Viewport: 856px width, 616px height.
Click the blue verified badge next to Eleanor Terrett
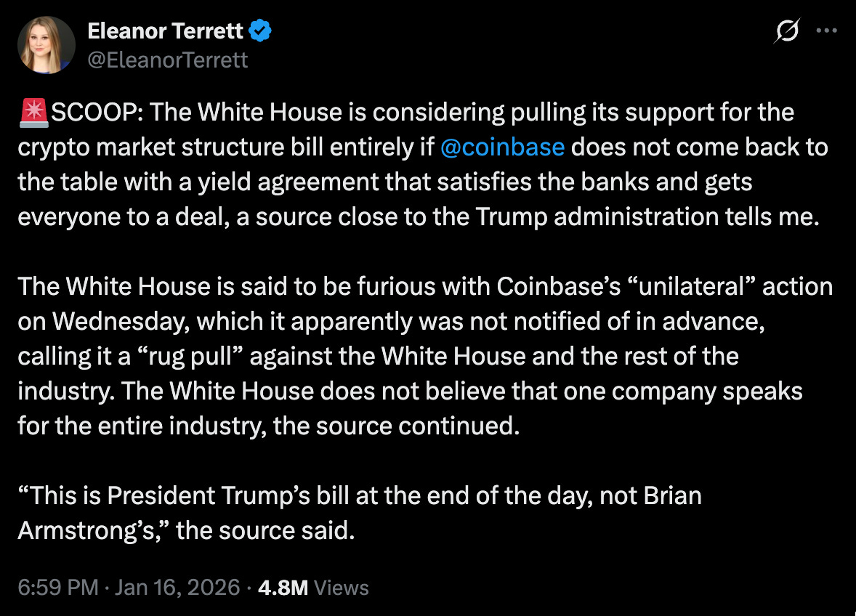pos(261,31)
